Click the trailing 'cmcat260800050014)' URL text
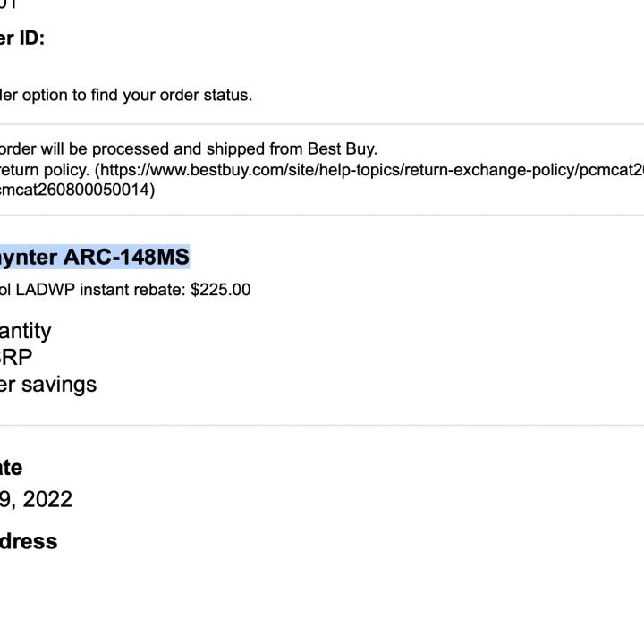The image size is (644, 644). (78, 190)
